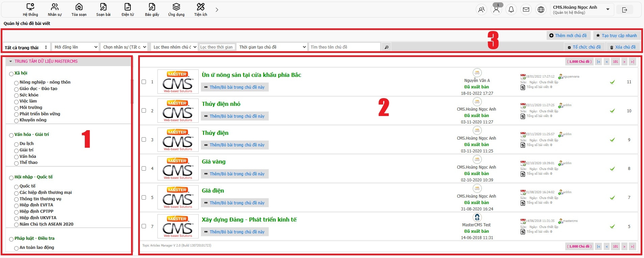Click Thêm mới chủ đề button
Image resolution: width=644 pixels, height=258 pixels.
pos(568,36)
